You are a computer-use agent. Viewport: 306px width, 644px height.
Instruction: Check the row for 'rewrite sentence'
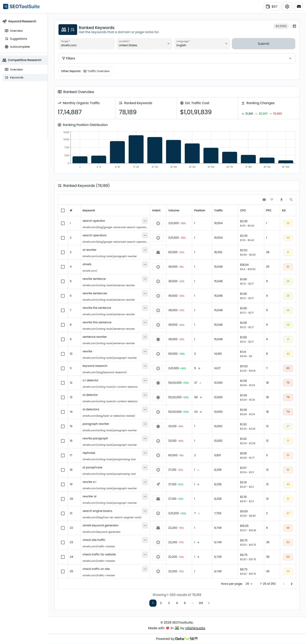[x=63, y=281]
